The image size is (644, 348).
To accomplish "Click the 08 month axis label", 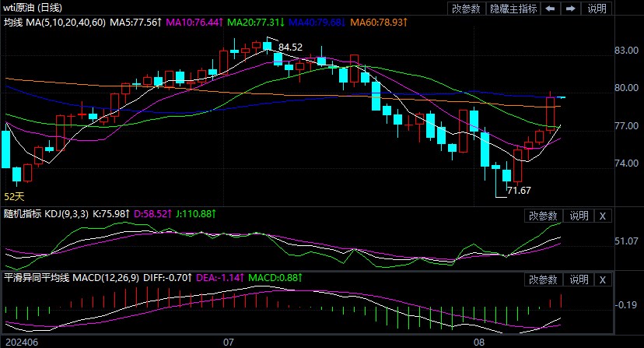I will (479, 343).
